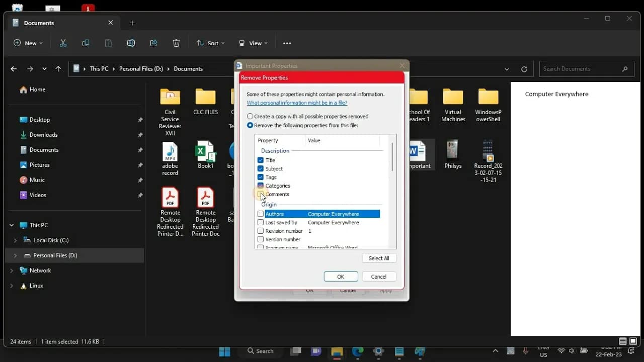Click the Paste icon
Viewport: 644px width, 362px height.
(x=108, y=43)
